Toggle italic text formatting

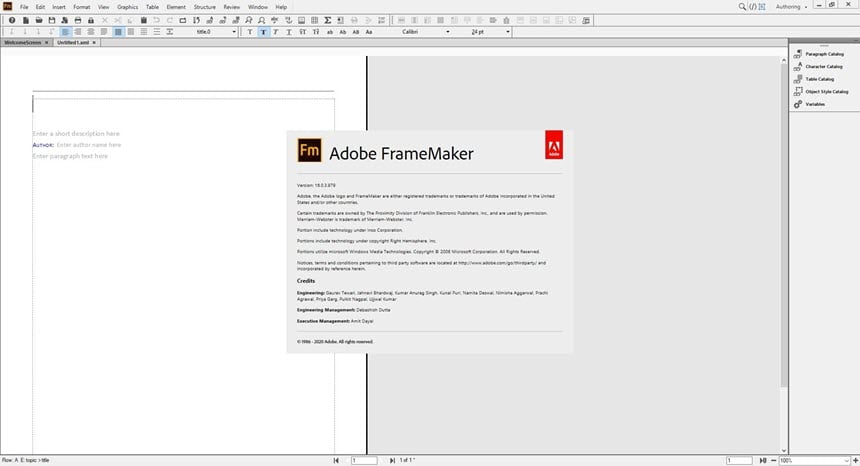[x=276, y=32]
